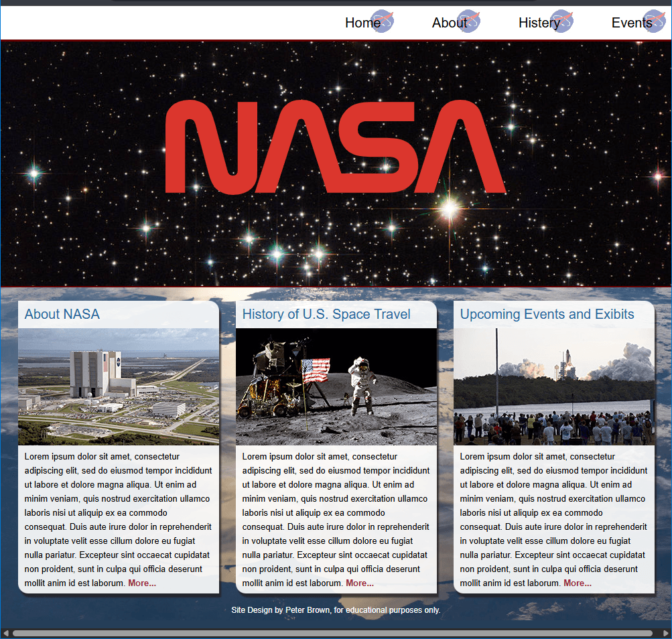Viewport: 672px width, 639px height.
Task: Click the NASA meatball icon beside Events
Action: coord(653,21)
